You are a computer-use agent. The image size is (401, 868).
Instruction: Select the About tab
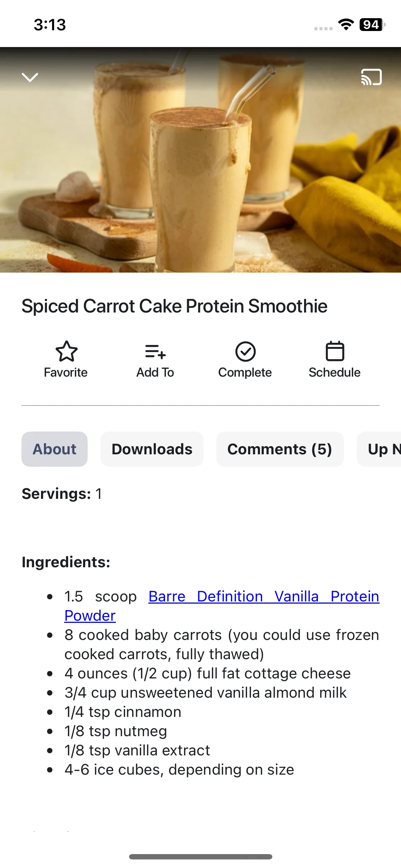(x=55, y=449)
